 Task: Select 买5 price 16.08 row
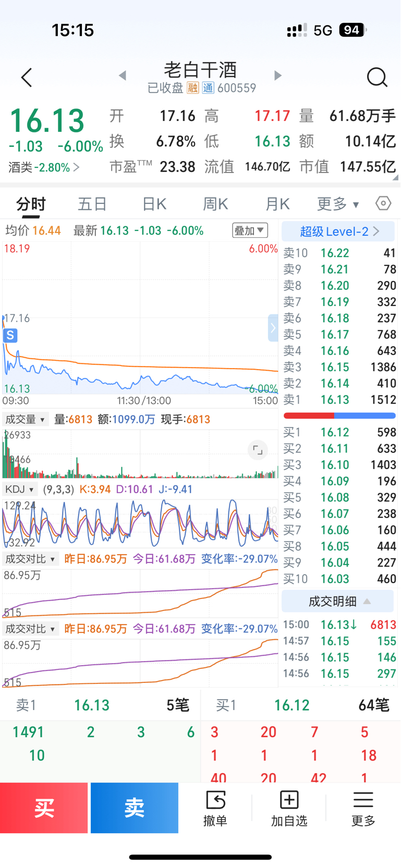coord(339,497)
